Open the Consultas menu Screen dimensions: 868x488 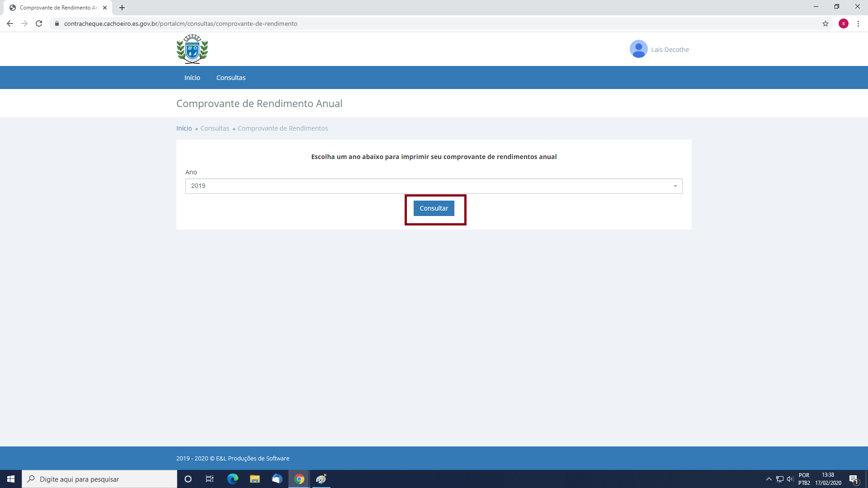[x=231, y=78]
